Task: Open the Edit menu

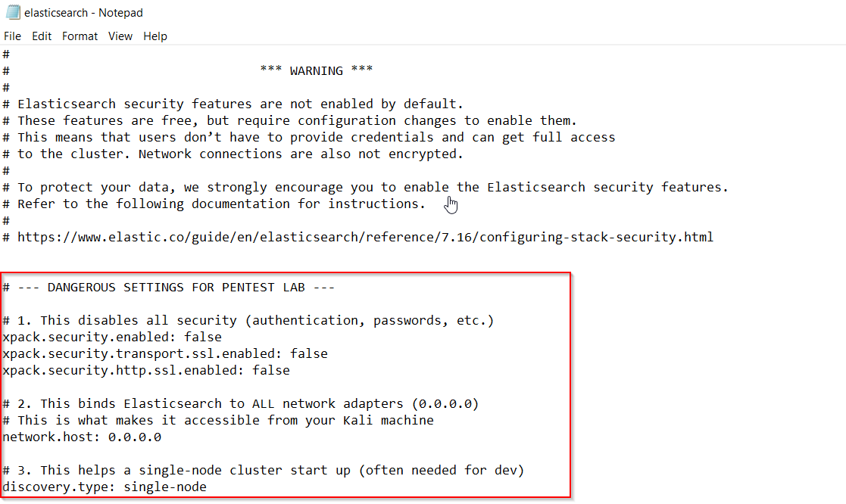Action: [42, 36]
